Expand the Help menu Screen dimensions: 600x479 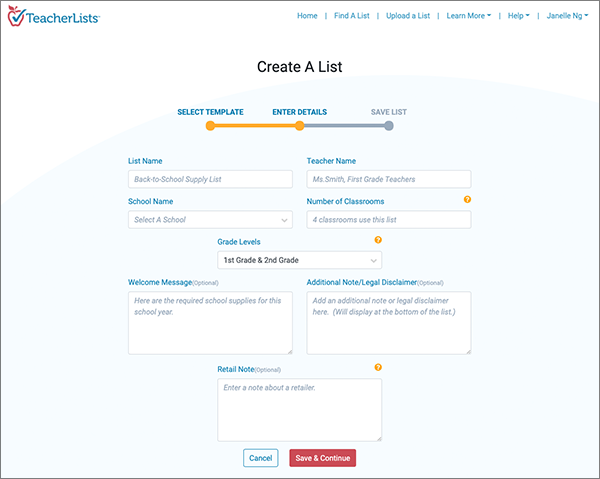pyautogui.click(x=518, y=16)
